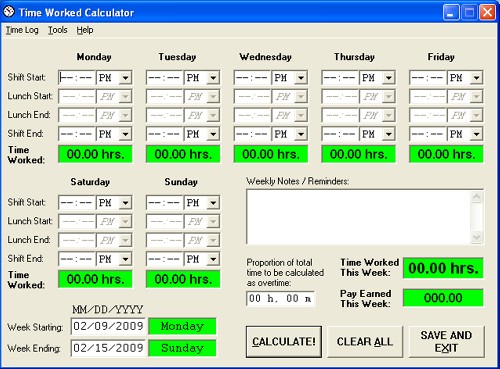Viewport: 500px width, 369px height.
Task: Open Monday Shift Start AM/PM dropdown
Action: (125, 78)
